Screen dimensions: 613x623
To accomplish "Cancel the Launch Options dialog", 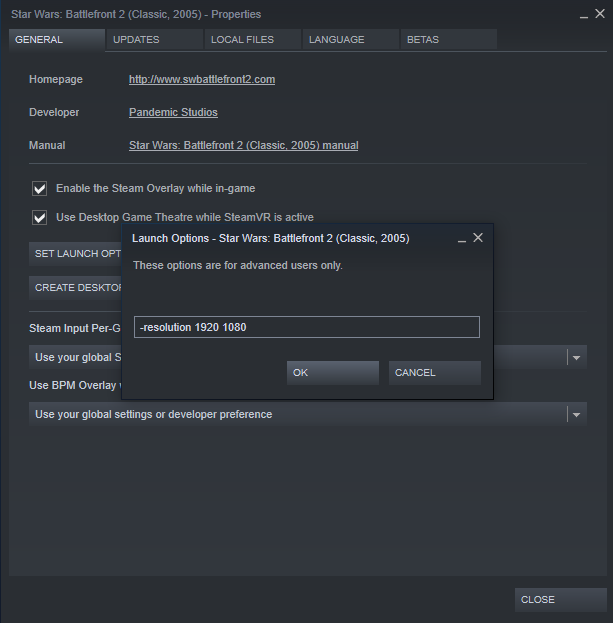I will (x=435, y=373).
